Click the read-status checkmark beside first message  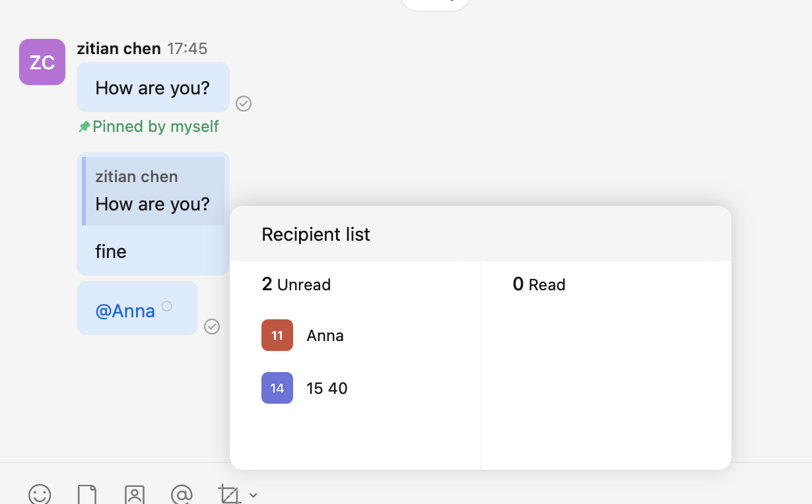point(244,104)
